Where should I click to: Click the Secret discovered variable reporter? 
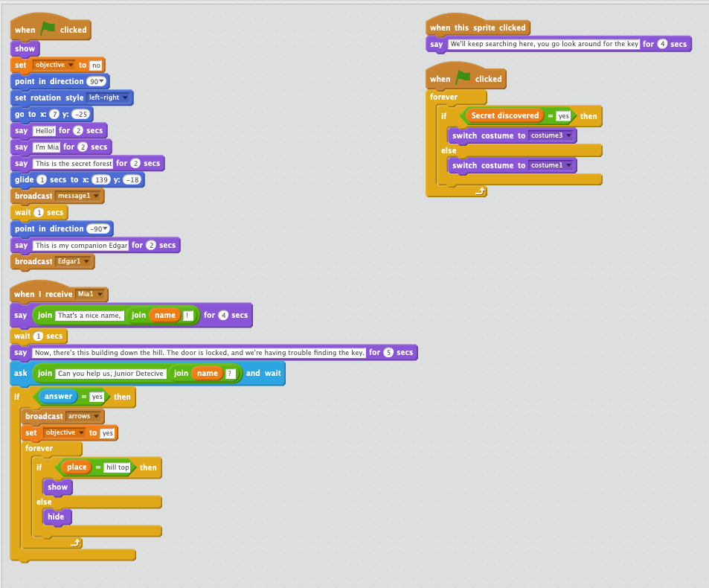(506, 115)
